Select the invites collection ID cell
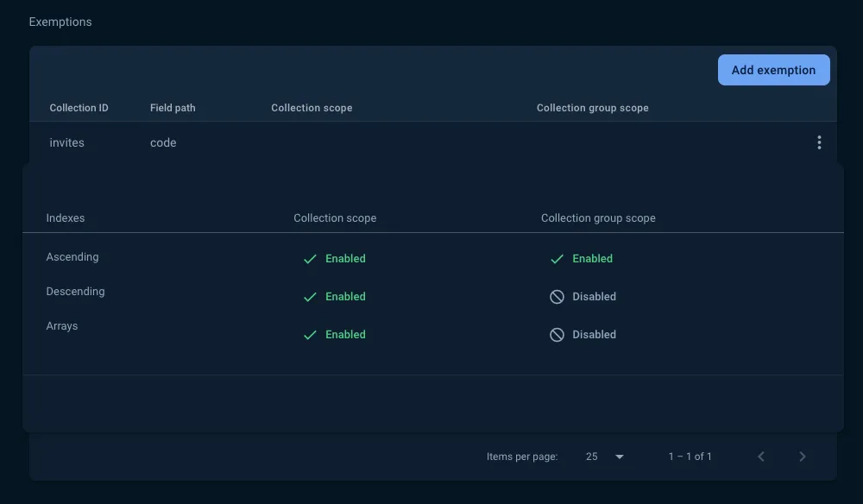 pyautogui.click(x=67, y=142)
